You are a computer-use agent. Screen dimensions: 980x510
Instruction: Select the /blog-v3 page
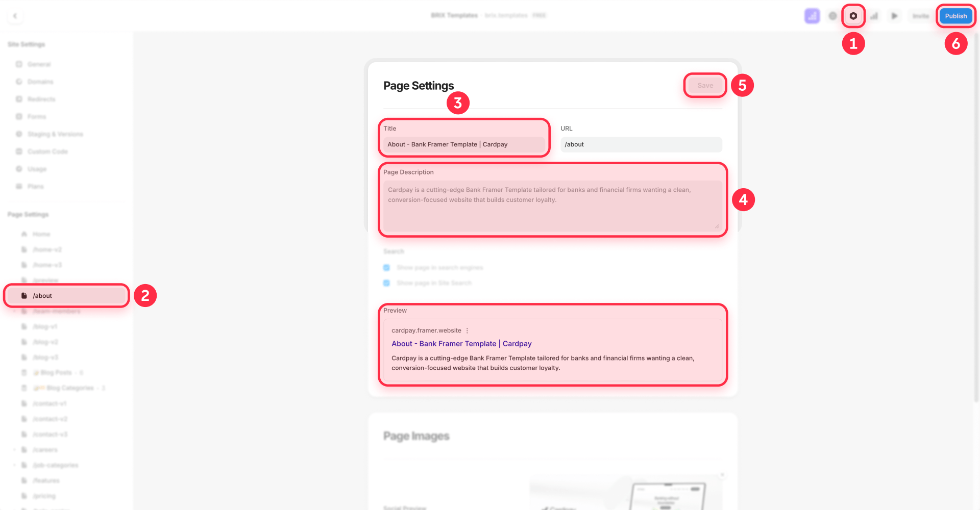click(45, 358)
